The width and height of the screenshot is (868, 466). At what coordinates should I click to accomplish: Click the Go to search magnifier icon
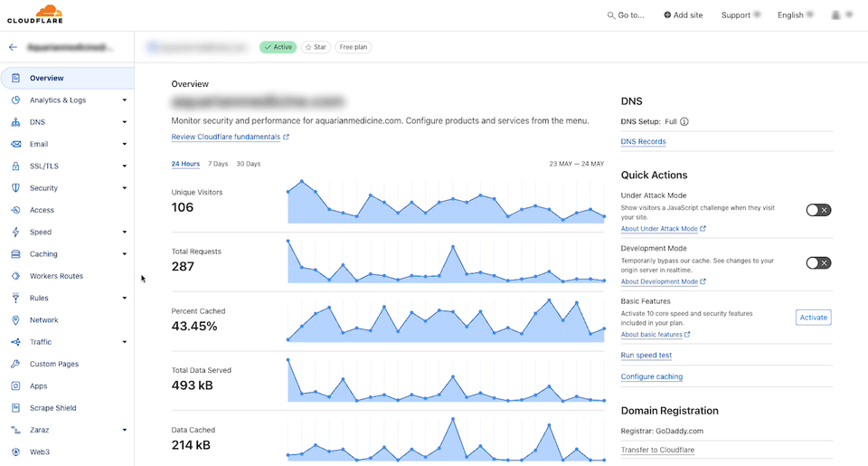point(610,15)
